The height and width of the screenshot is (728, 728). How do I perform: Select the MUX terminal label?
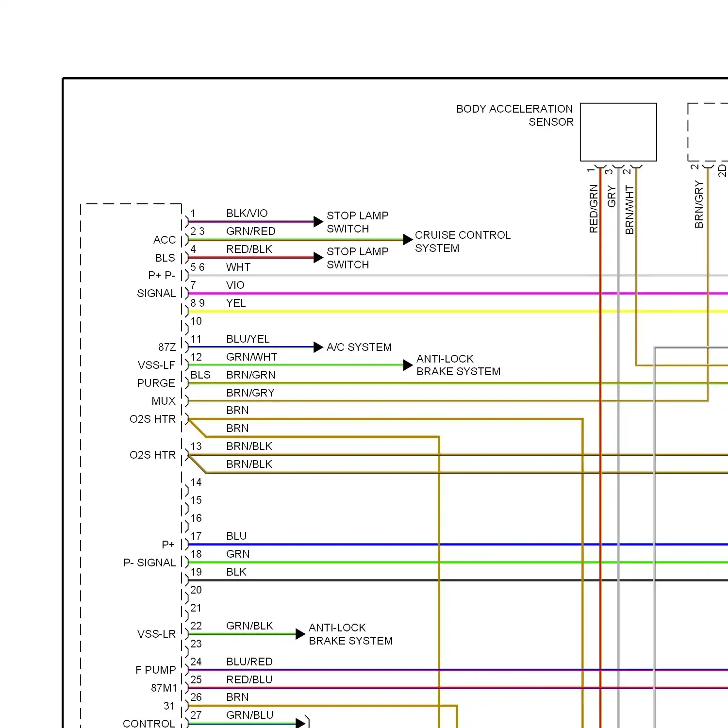pyautogui.click(x=164, y=401)
